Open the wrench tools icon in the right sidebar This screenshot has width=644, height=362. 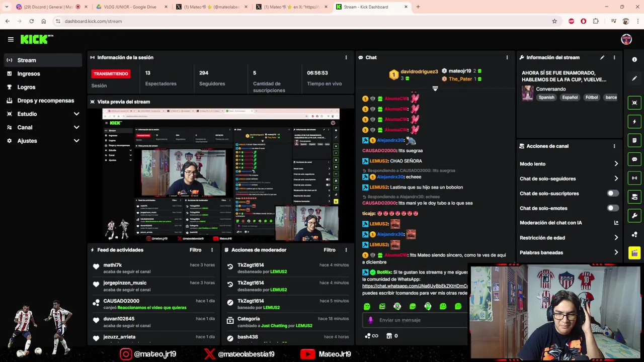coord(634,216)
